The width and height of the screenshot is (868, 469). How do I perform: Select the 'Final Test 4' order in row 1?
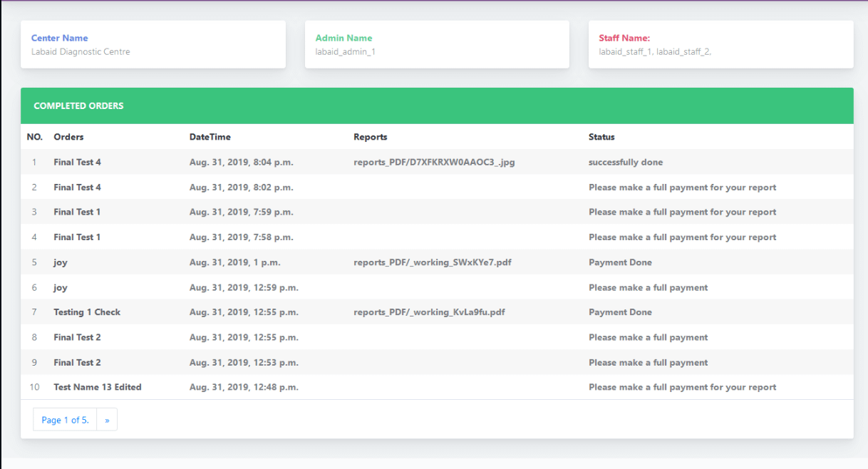coord(77,162)
